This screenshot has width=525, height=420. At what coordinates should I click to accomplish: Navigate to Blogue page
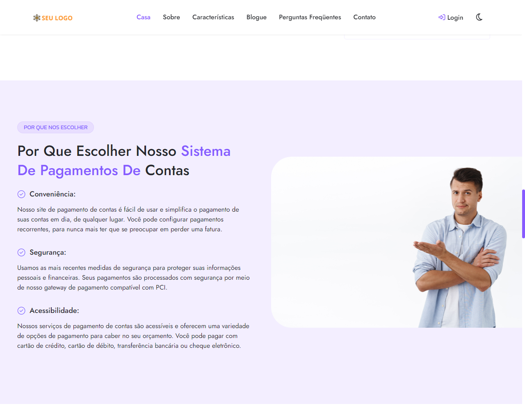tap(256, 17)
